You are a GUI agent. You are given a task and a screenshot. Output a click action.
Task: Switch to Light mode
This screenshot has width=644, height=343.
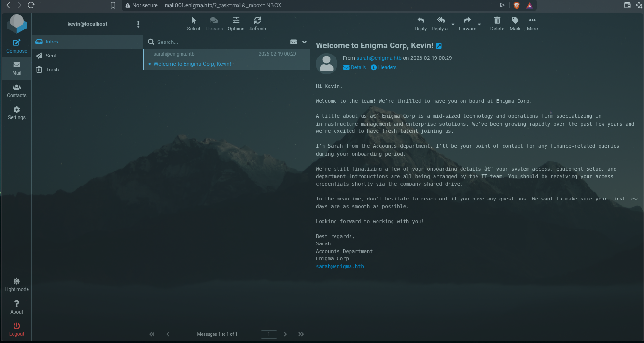pos(16,285)
